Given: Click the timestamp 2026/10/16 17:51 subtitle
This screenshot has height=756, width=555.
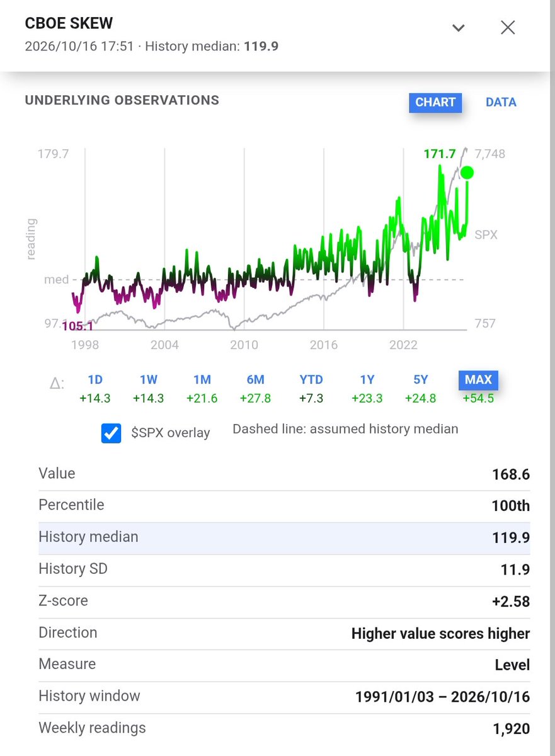Looking at the screenshot, I should [x=79, y=47].
